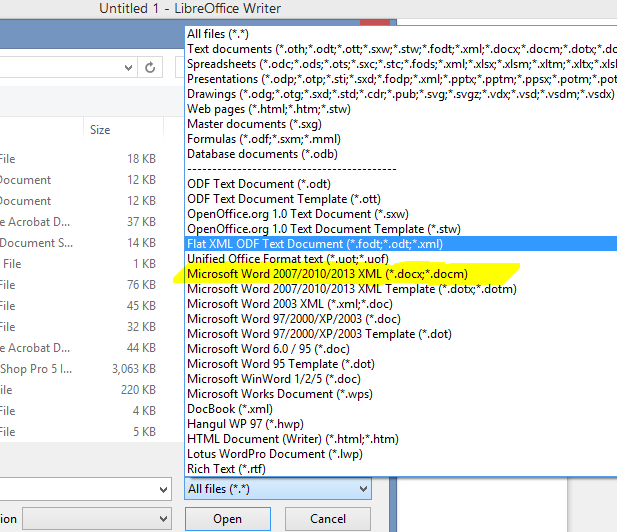Image resolution: width=617 pixels, height=532 pixels.
Task: Click the 14 KB Document S... row
Action: (82, 242)
